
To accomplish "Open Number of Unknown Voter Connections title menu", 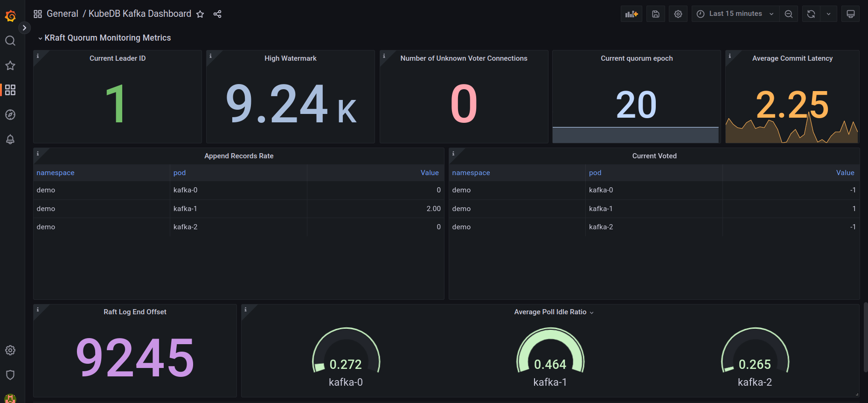I will [464, 58].
